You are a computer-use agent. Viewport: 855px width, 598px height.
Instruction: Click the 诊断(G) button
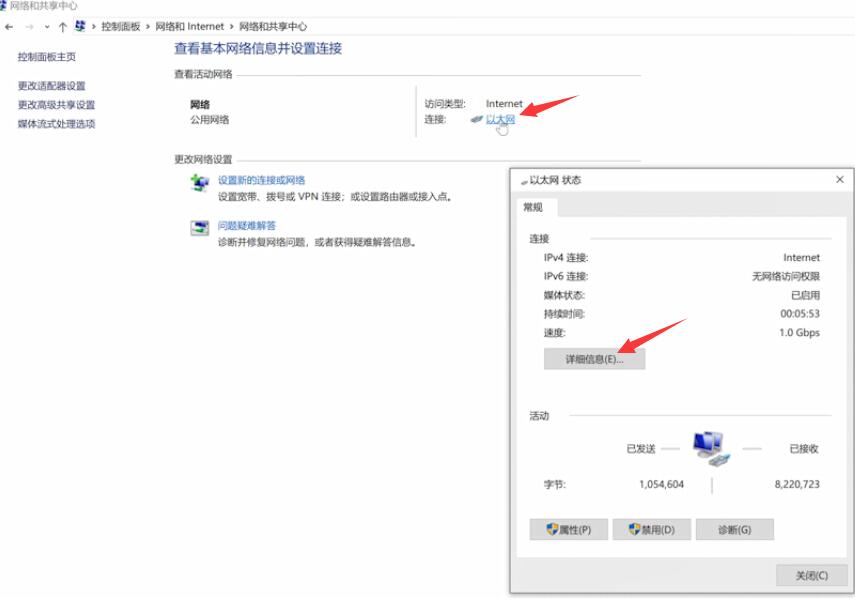734,529
